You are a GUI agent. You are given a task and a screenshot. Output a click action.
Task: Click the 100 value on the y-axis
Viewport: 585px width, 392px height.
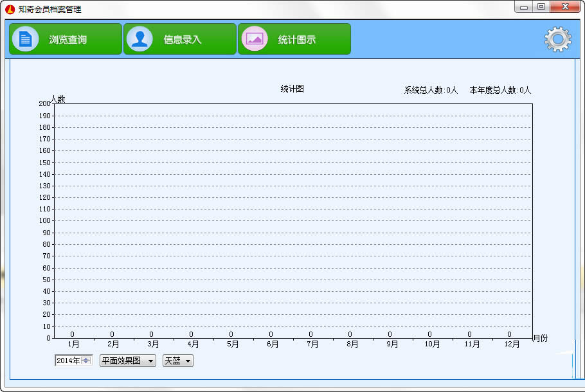(x=45, y=220)
